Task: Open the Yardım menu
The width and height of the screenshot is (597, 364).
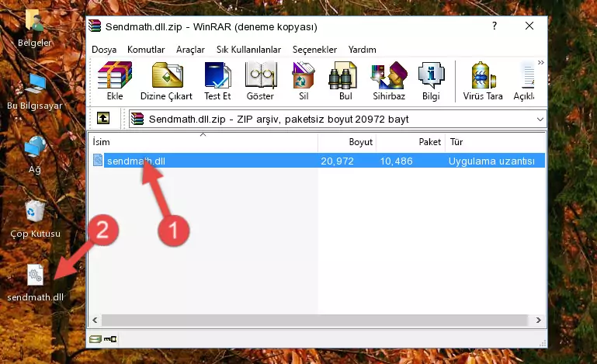Action: click(362, 50)
